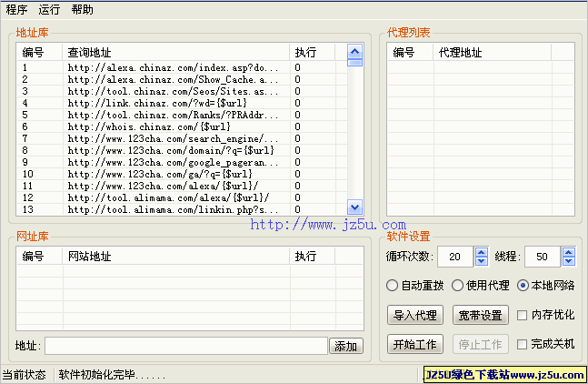Click the 当前状态 status bar label
588x384 pixels.
pyautogui.click(x=25, y=375)
